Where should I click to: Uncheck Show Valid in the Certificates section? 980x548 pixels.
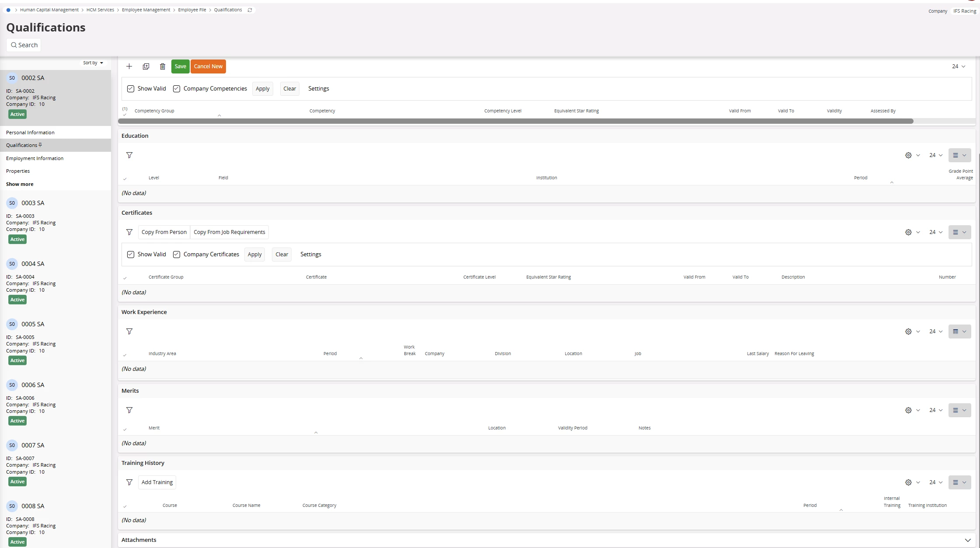click(131, 255)
